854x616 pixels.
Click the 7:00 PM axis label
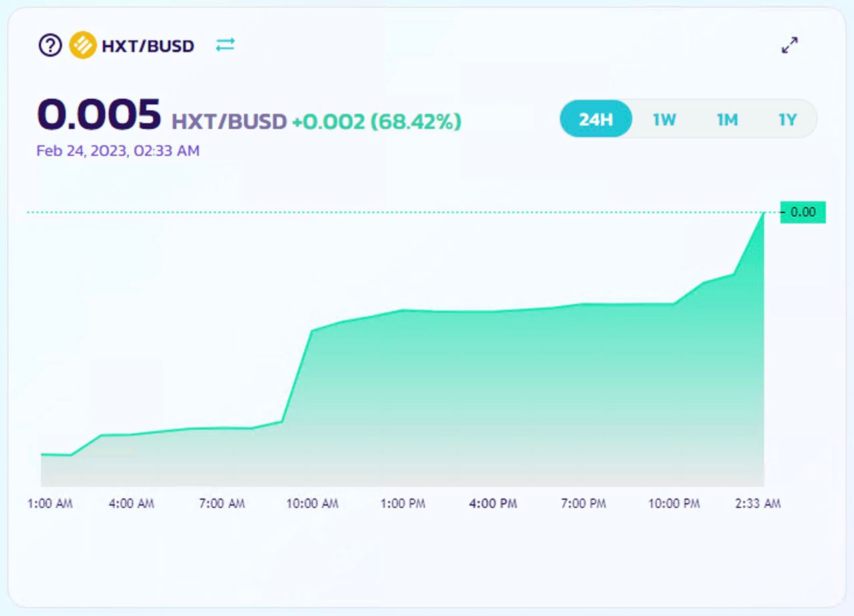click(x=583, y=504)
